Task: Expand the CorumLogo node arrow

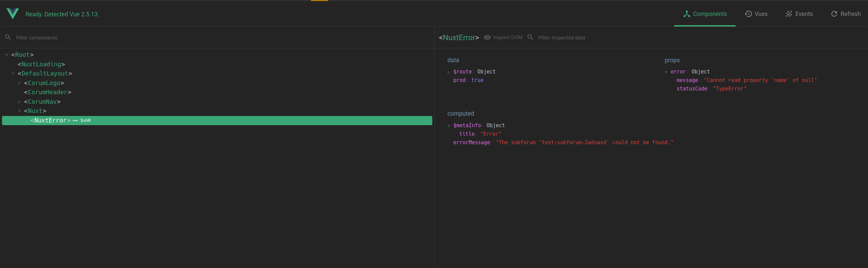Action: coord(19,83)
